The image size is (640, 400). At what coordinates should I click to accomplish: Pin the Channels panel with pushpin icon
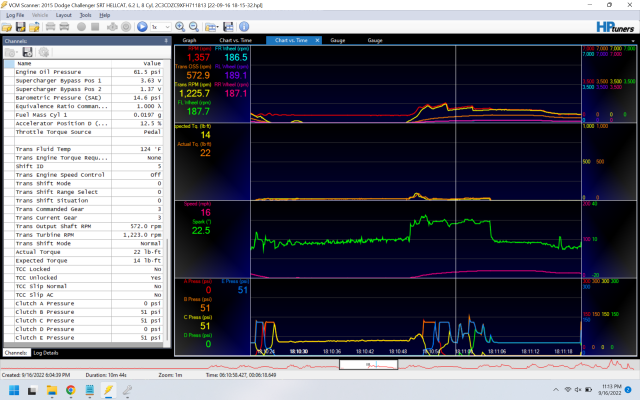[166, 41]
